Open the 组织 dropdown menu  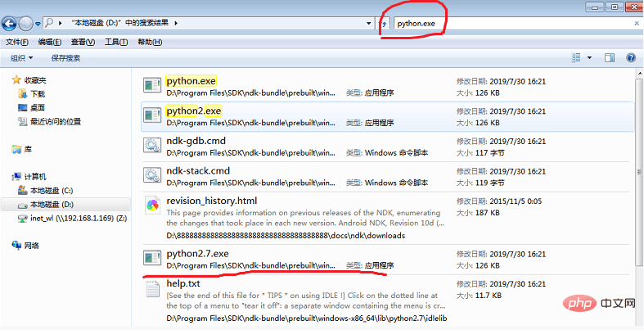click(x=22, y=58)
